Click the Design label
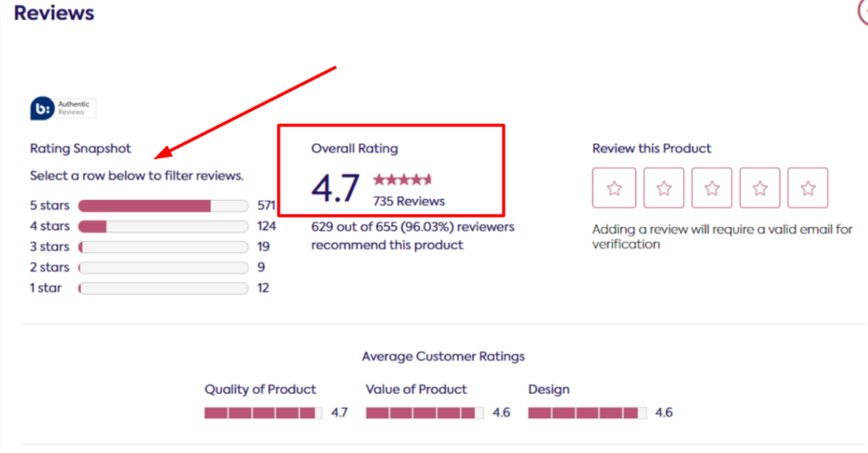 coord(548,389)
